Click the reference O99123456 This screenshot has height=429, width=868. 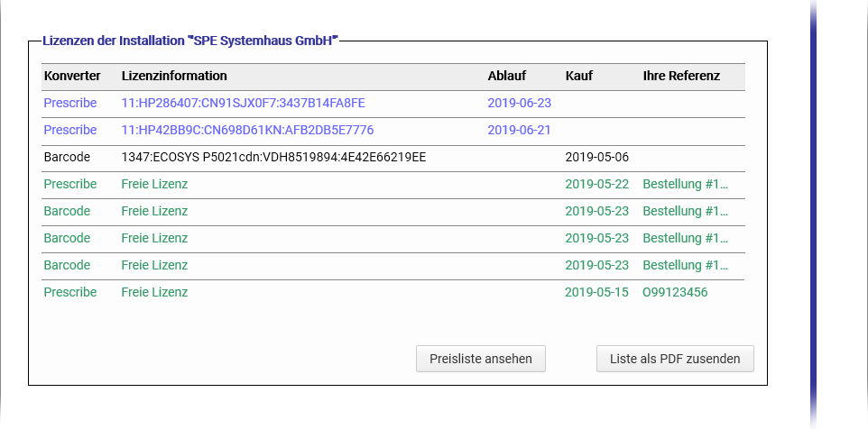click(x=675, y=292)
